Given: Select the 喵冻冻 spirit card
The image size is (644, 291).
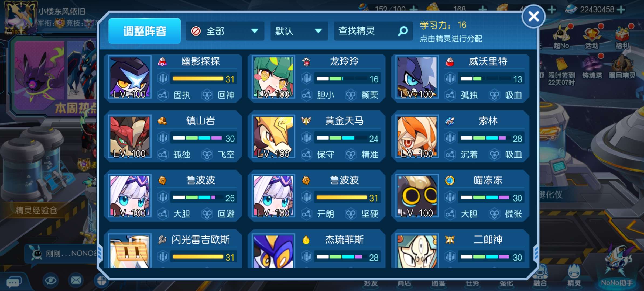Looking at the screenshot, I should (460, 196).
